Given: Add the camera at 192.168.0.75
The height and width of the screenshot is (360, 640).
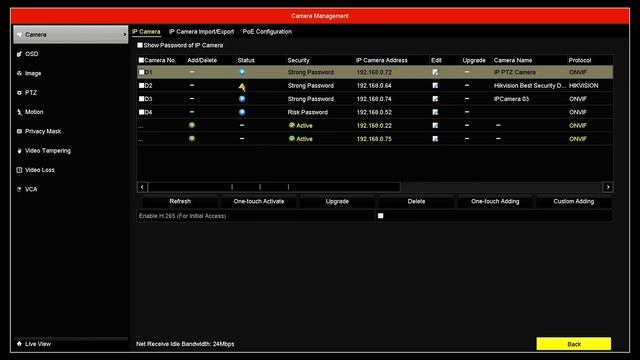Looking at the screenshot, I should (192, 139).
